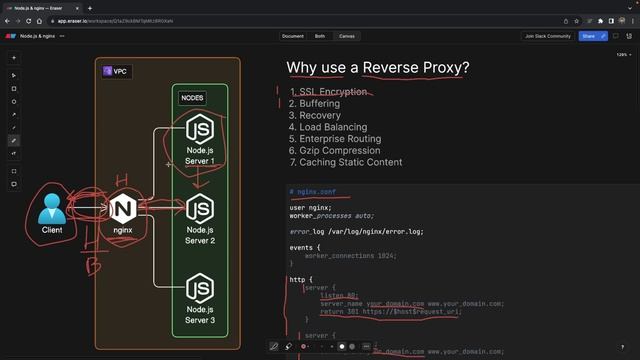The width and height of the screenshot is (640, 360).
Task: Select the circle shape tool
Action: click(x=14, y=102)
